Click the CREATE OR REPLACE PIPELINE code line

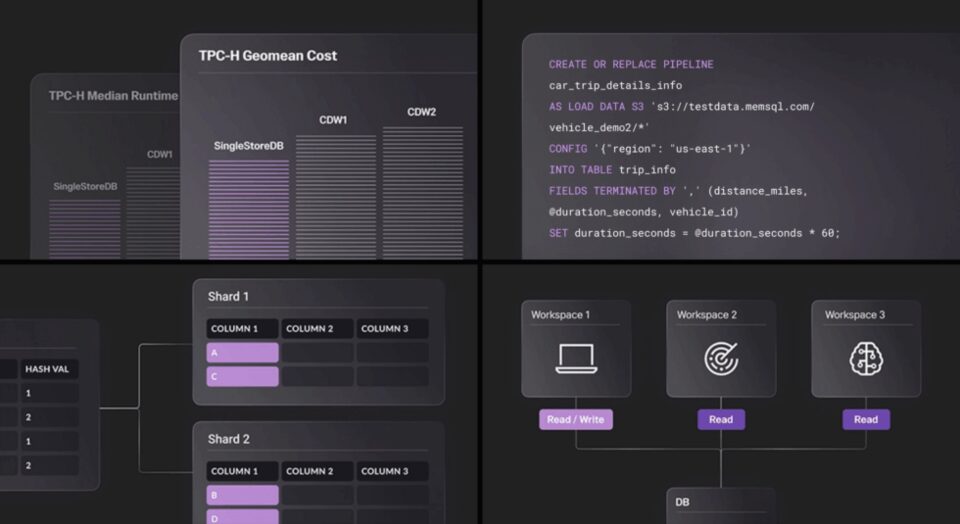click(x=631, y=64)
